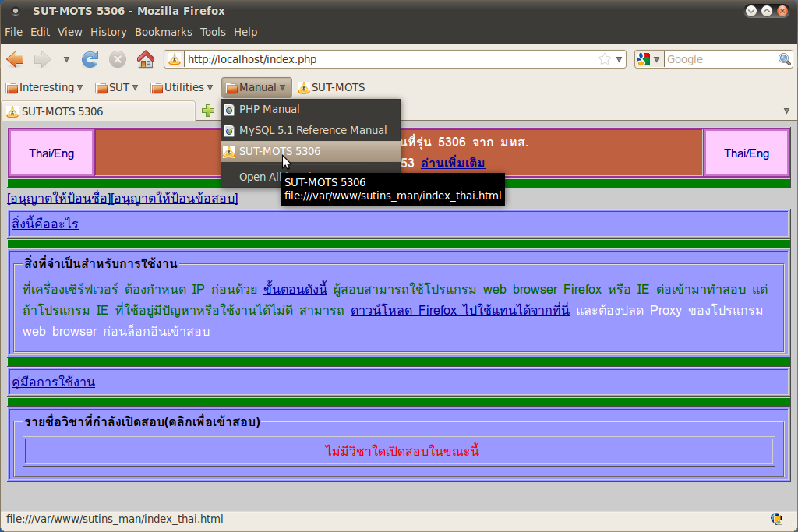Viewport: 798px width, 532px height.
Task: Collapse the Manual bookmarks folder
Action: [256, 87]
